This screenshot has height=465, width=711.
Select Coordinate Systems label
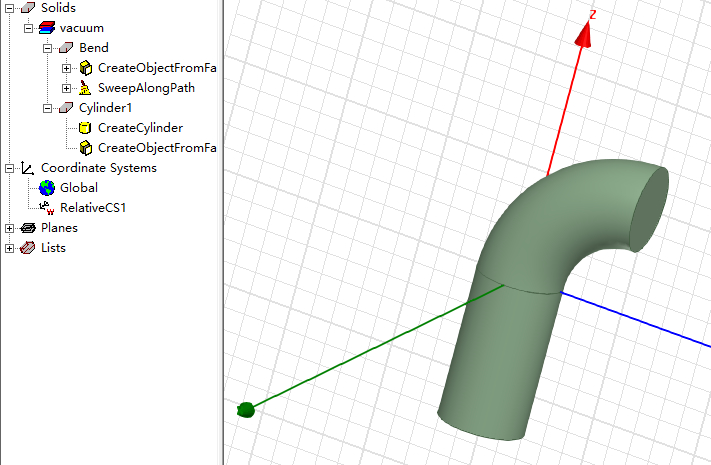coord(99,167)
